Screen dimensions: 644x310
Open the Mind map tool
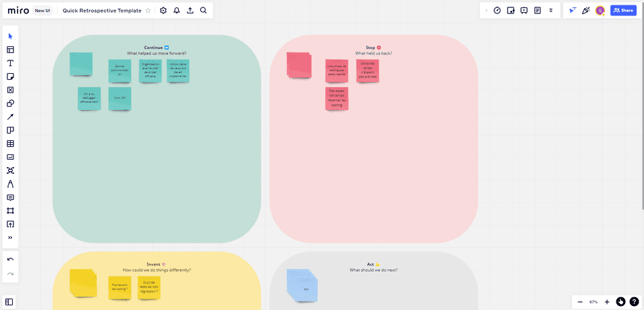[11, 170]
